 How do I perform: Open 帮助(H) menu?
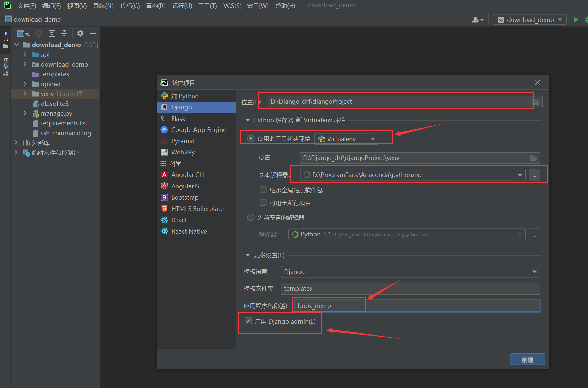(x=285, y=6)
